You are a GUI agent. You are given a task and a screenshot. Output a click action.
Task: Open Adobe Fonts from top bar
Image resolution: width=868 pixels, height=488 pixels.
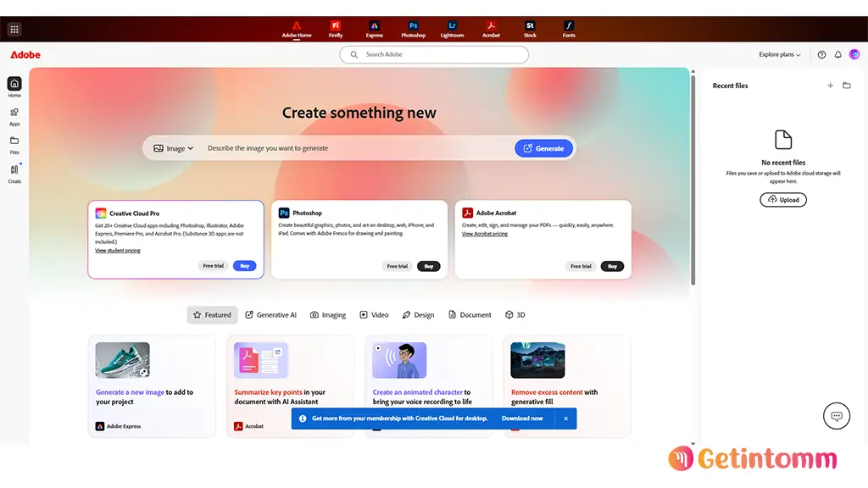click(x=569, y=30)
